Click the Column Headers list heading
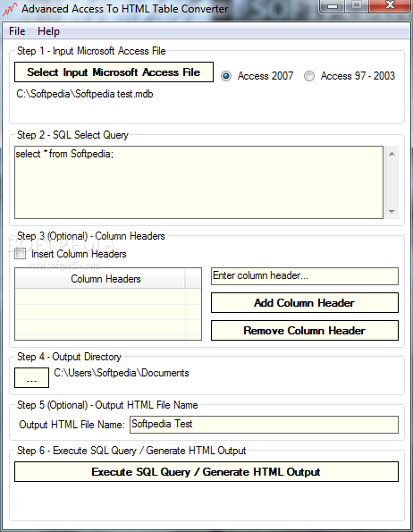The height and width of the screenshot is (532, 413). click(x=100, y=279)
